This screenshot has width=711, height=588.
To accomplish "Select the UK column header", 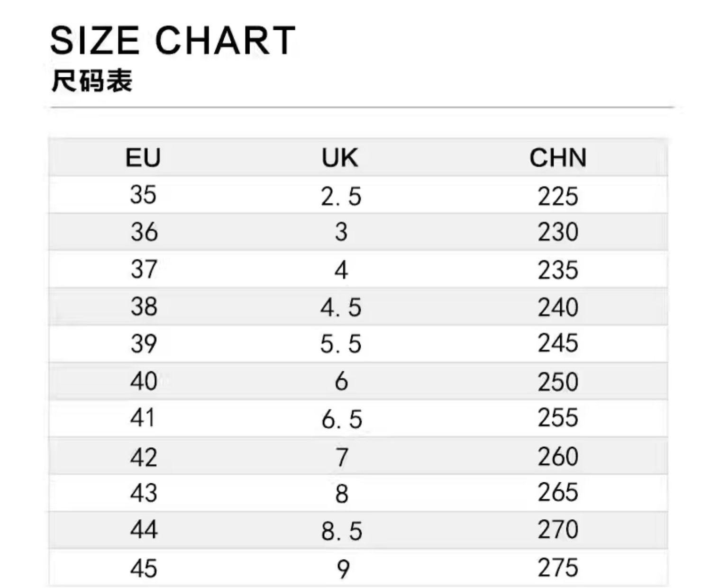I will pos(340,158).
